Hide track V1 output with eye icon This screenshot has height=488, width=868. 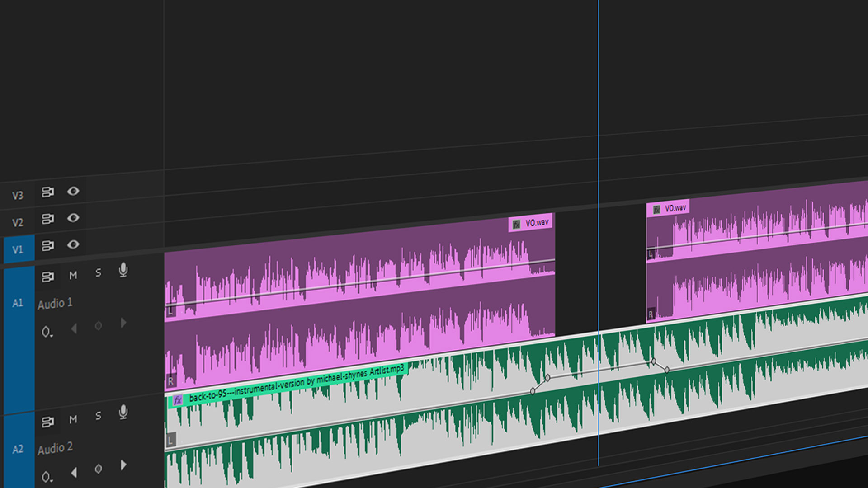point(73,244)
